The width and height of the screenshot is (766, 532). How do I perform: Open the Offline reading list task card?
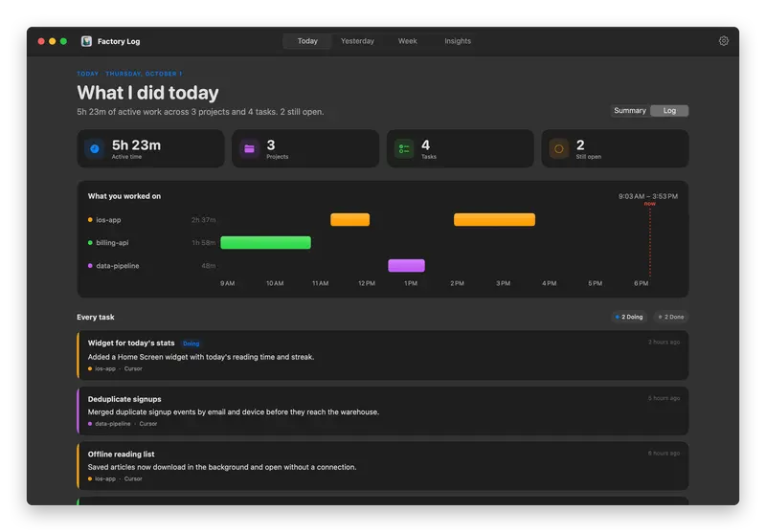tap(382, 466)
